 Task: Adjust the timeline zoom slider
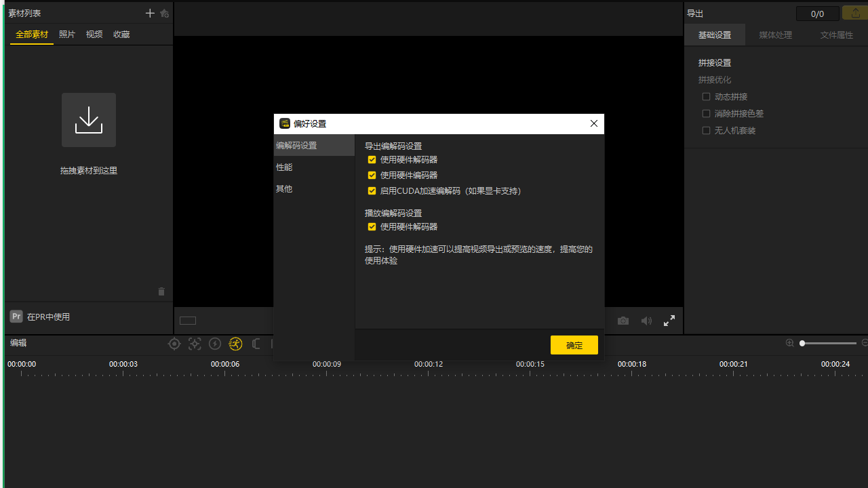[x=829, y=343]
